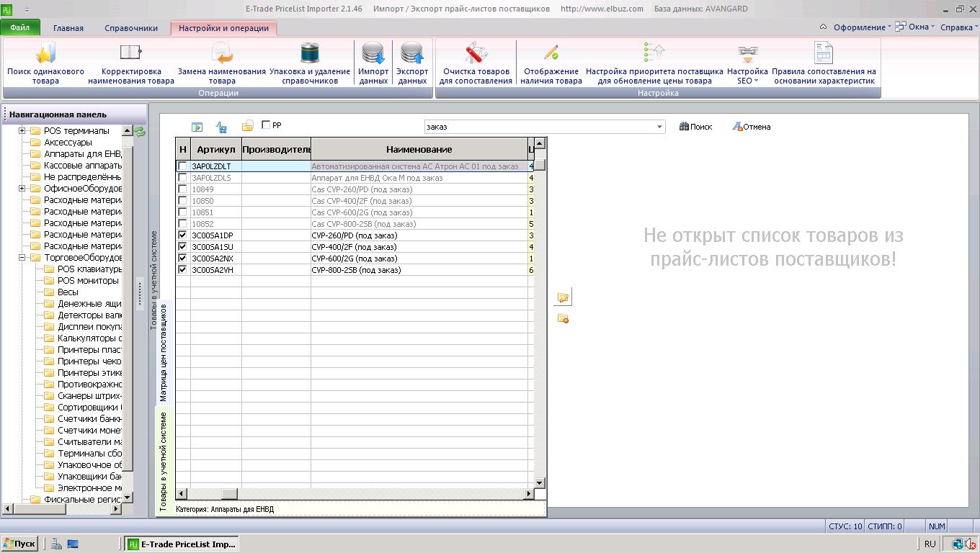980x553 pixels.
Task: Expand the 'ОфисноеОборудование' tree node
Action: coord(22,189)
